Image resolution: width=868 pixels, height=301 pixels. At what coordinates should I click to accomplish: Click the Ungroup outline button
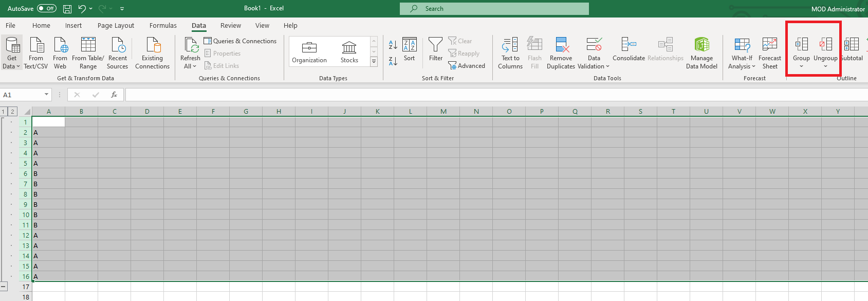[825, 52]
